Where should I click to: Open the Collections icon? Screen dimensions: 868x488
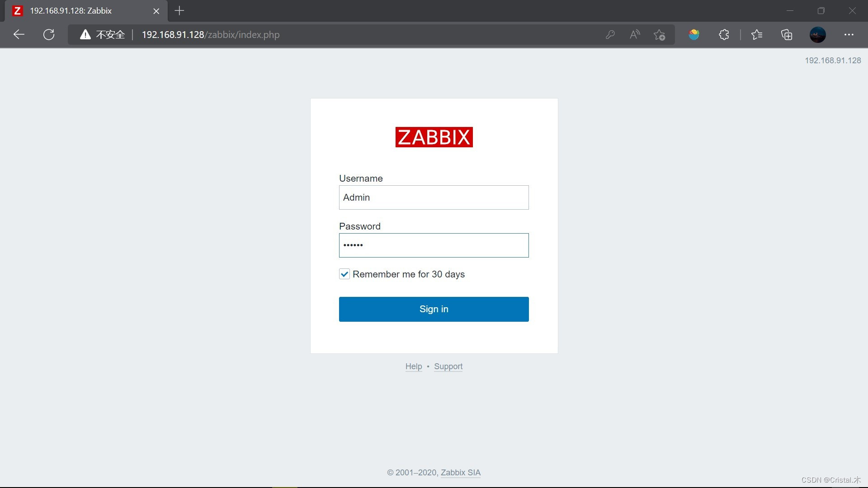point(787,34)
